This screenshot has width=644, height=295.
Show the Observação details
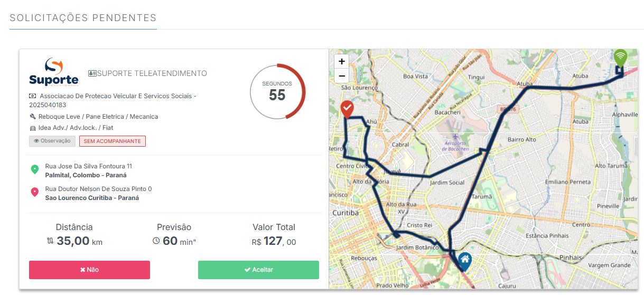point(52,141)
